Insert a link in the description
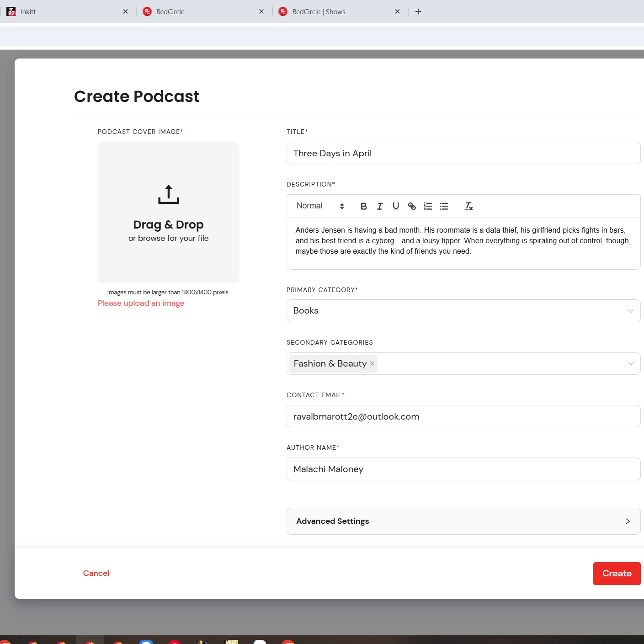Viewport: 644px width, 644px height. pyautogui.click(x=412, y=206)
